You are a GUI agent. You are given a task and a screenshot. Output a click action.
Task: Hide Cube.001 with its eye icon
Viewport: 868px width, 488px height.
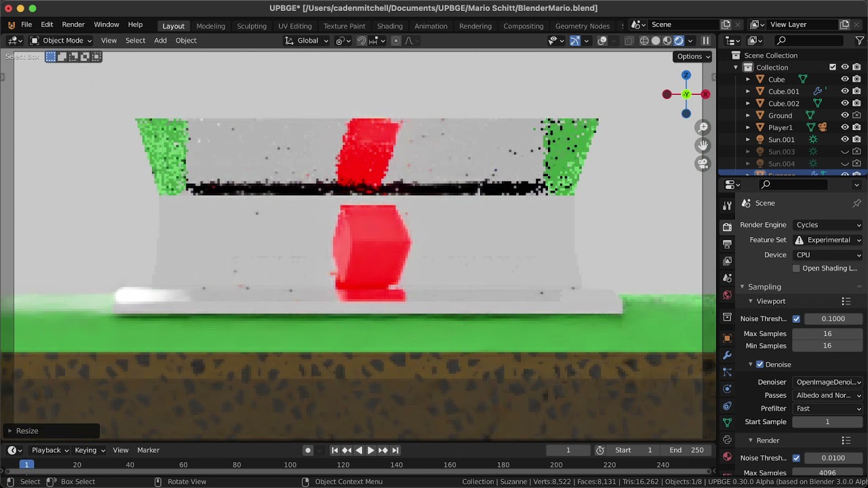coord(845,91)
